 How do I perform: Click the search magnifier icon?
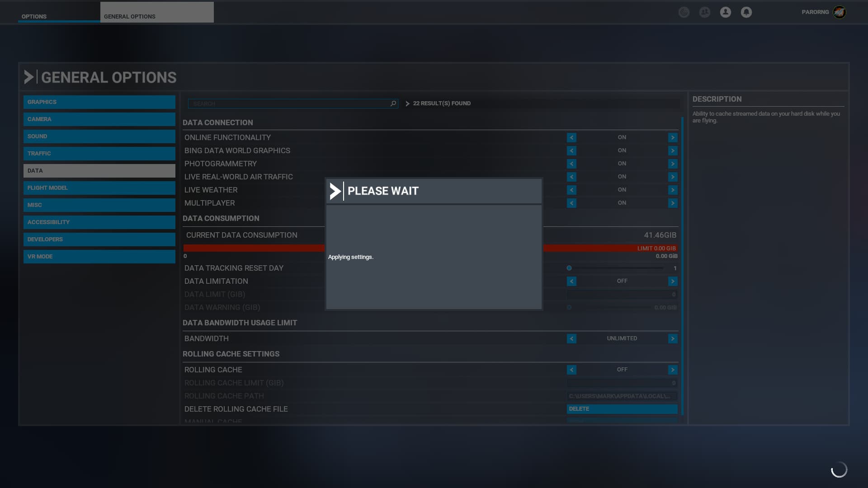393,103
